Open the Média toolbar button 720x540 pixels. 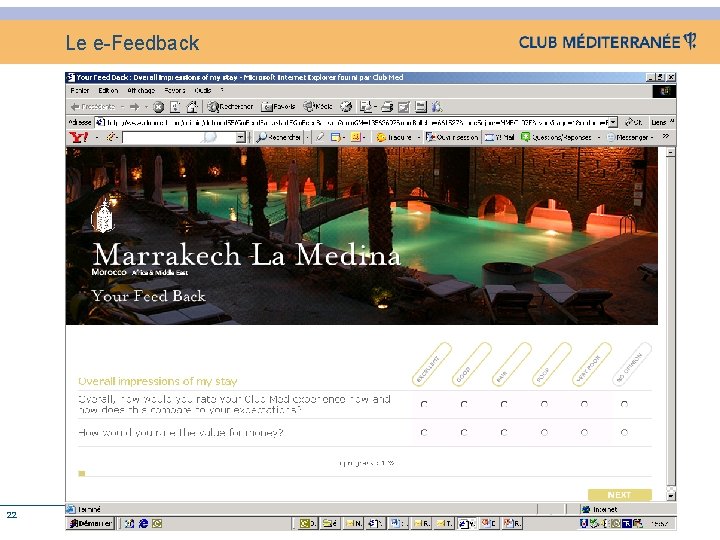pos(318,107)
